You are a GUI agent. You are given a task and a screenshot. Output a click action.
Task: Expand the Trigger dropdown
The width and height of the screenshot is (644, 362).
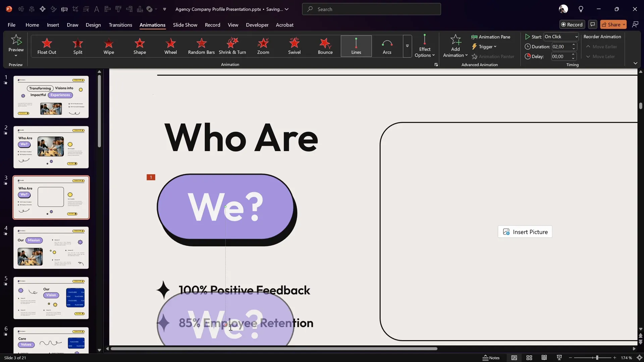(485, 47)
